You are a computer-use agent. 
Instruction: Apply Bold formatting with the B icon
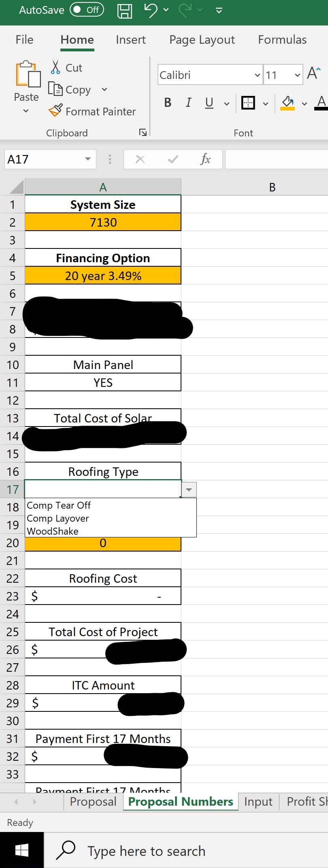tap(168, 103)
